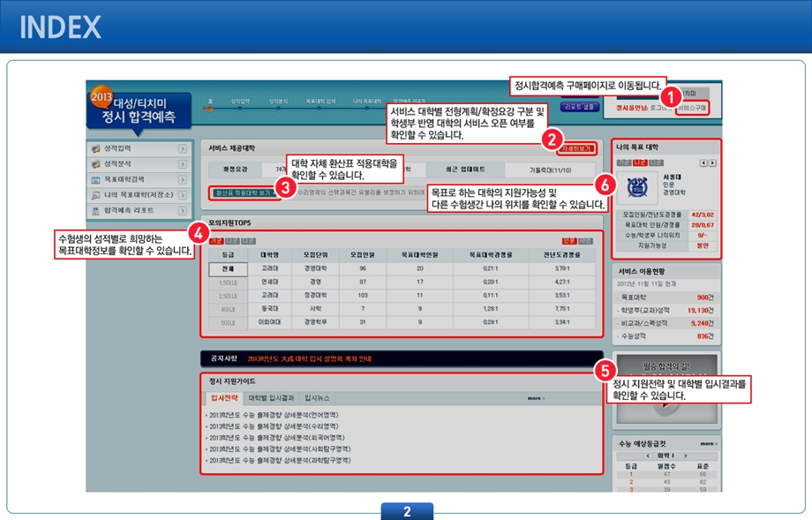Viewport: 812px width, 520px height.
Task: Select the 5이내 grade filter
Action: [x=228, y=322]
